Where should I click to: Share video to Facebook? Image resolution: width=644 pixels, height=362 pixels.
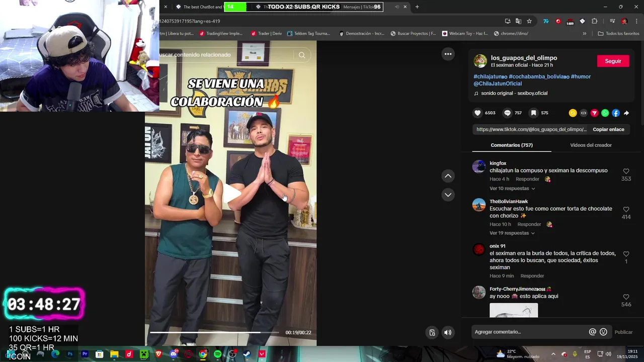[x=616, y=113]
